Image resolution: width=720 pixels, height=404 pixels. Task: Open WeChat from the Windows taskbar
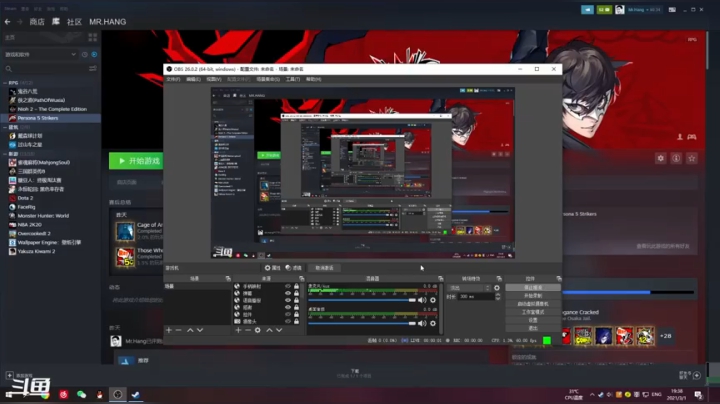click(x=81, y=394)
